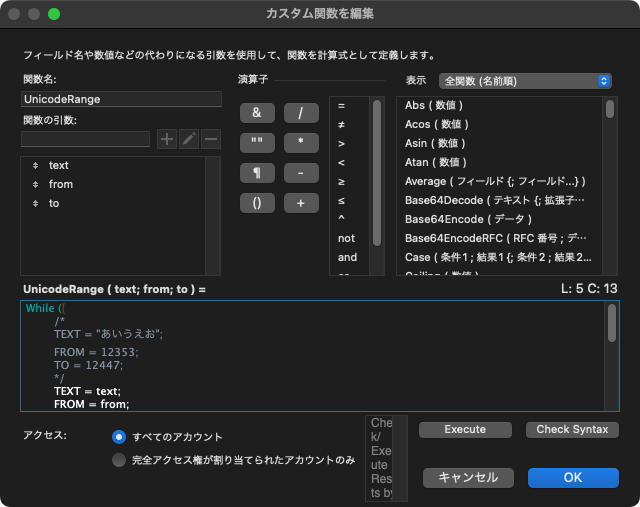This screenshot has width=640, height=507.
Task: Insert double quotation marks operator
Action: tap(257, 143)
